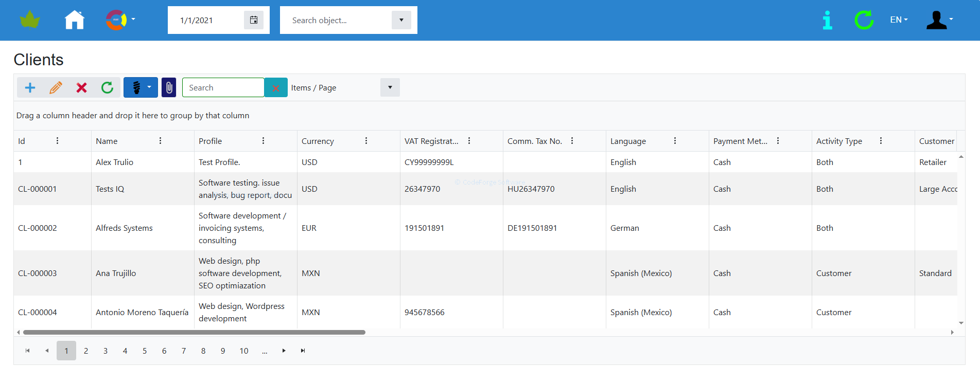980x366 pixels.
Task: Add a new client with plus icon
Action: pos(30,88)
